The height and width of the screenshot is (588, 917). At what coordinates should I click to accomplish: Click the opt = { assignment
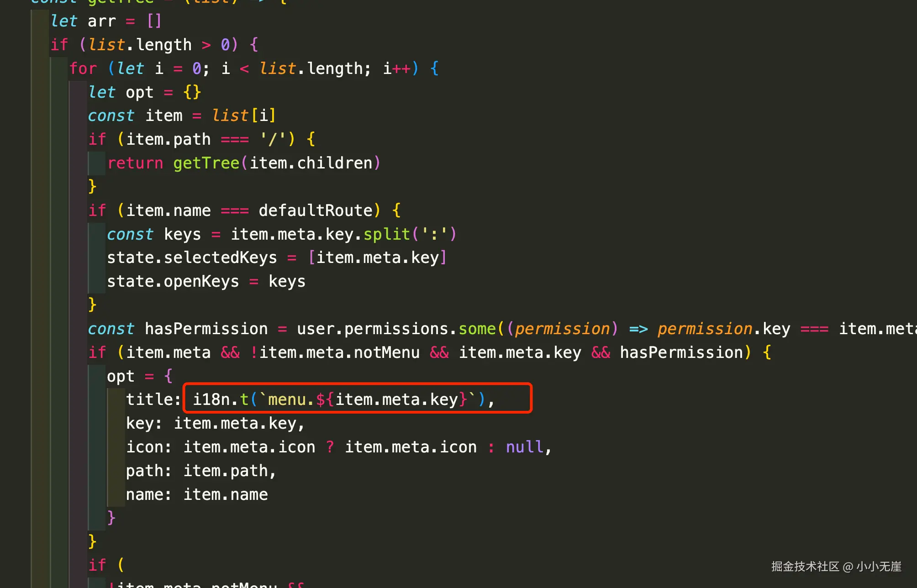coord(139,376)
